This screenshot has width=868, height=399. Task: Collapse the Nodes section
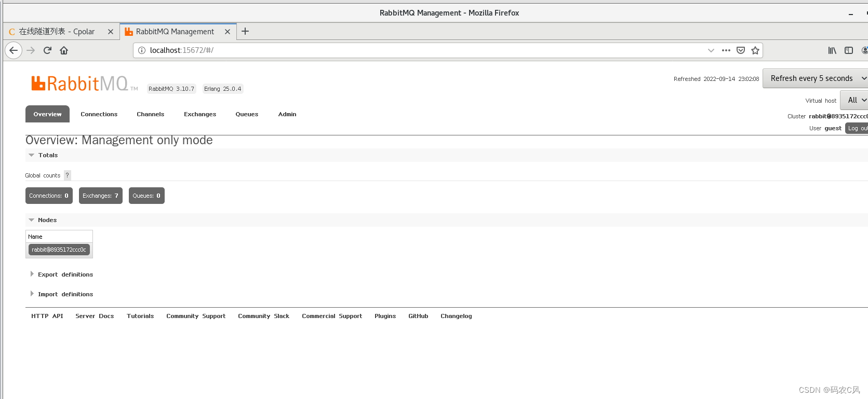click(43, 220)
